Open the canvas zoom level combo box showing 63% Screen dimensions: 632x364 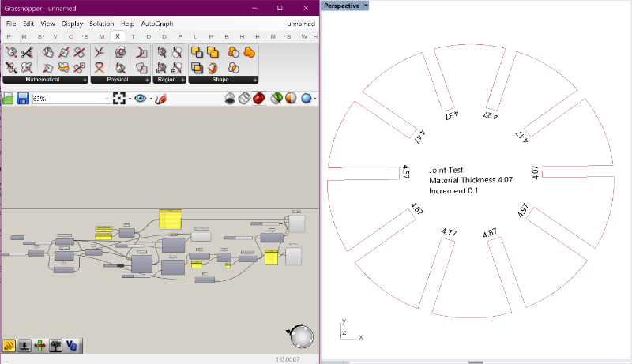click(x=71, y=99)
